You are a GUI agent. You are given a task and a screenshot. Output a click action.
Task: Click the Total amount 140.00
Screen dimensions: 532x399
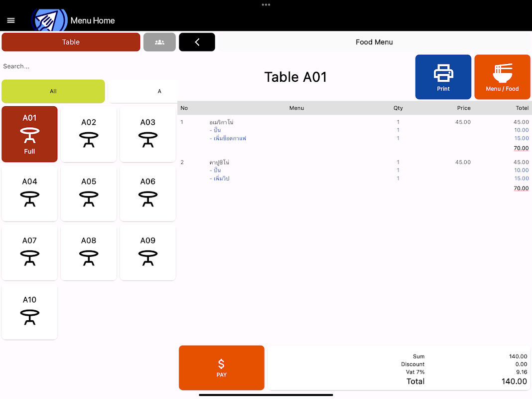(x=514, y=382)
